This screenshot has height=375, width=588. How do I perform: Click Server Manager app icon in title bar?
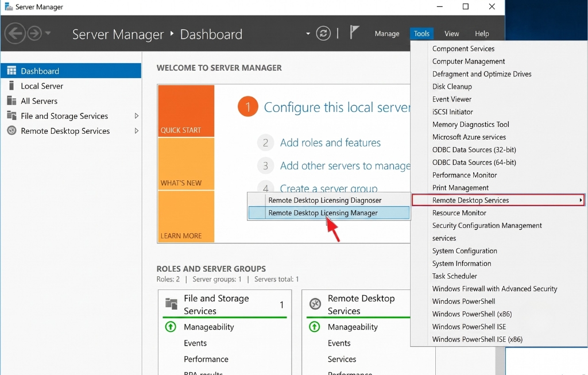pos(8,7)
